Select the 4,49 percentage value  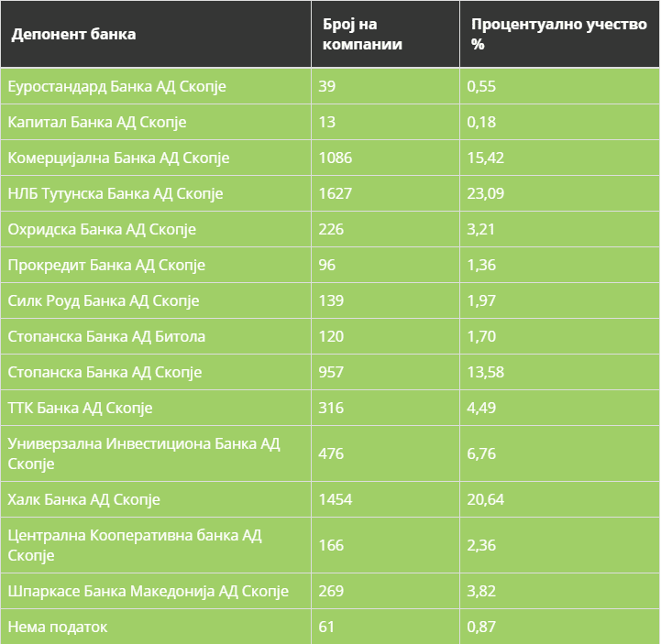[x=560, y=409]
